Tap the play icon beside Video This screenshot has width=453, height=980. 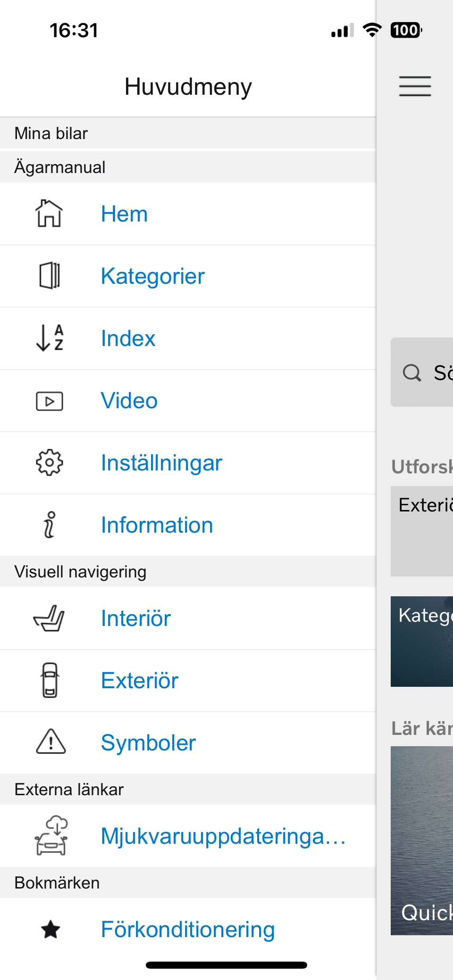pos(50,401)
